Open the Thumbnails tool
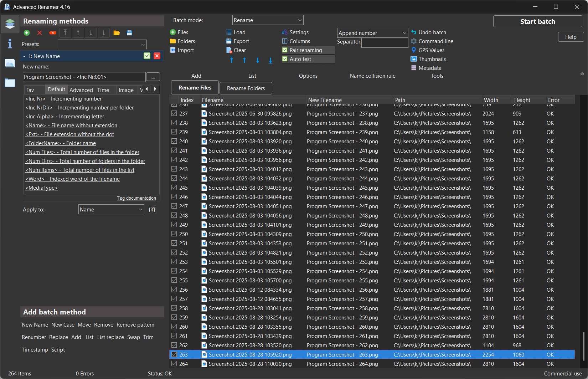The image size is (588, 379). [x=432, y=59]
